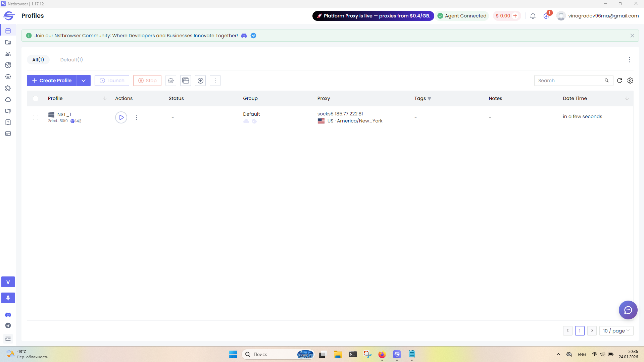The width and height of the screenshot is (644, 362).
Task: Click the Telegram icon in the community banner
Action: (x=253, y=36)
